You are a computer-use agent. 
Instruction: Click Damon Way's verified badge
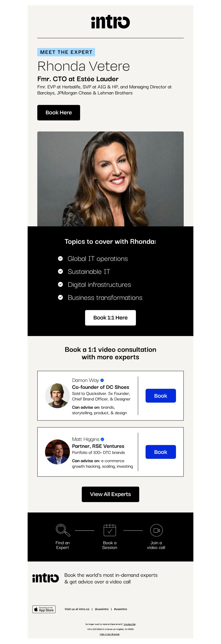(102, 380)
